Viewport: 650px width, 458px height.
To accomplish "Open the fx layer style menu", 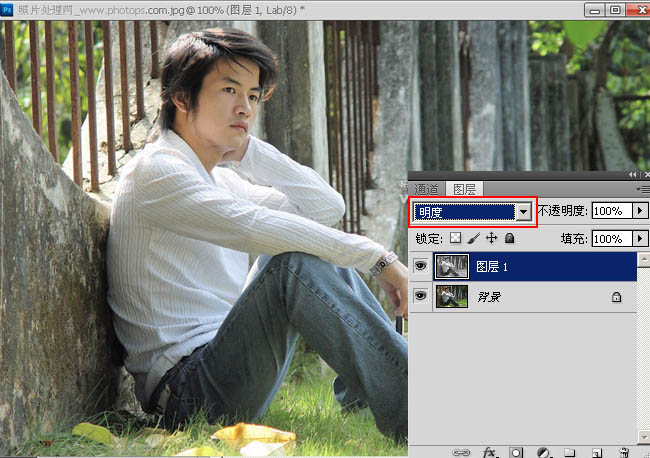I will point(489,452).
